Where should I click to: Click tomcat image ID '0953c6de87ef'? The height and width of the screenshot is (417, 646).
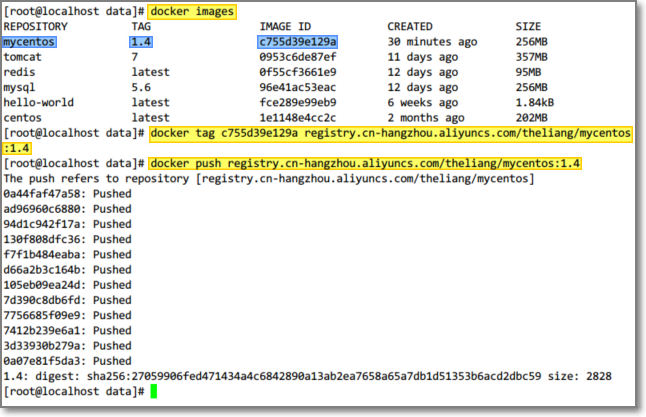[x=298, y=57]
